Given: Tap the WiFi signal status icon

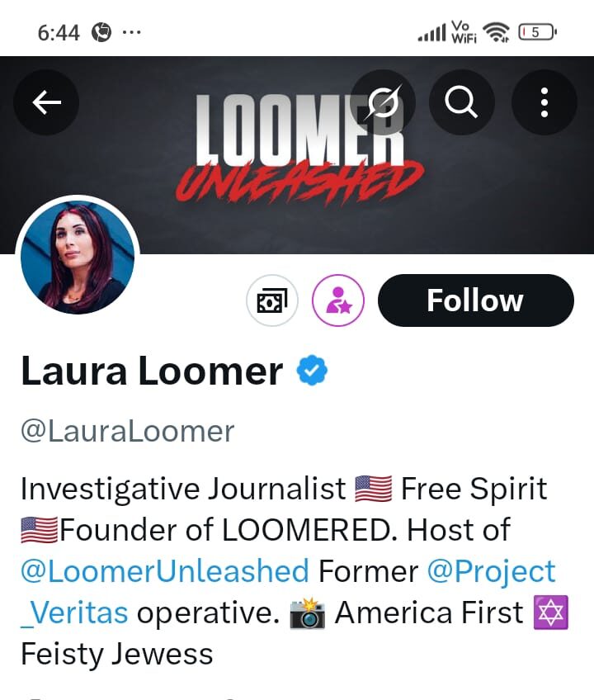Looking at the screenshot, I should tap(497, 32).
